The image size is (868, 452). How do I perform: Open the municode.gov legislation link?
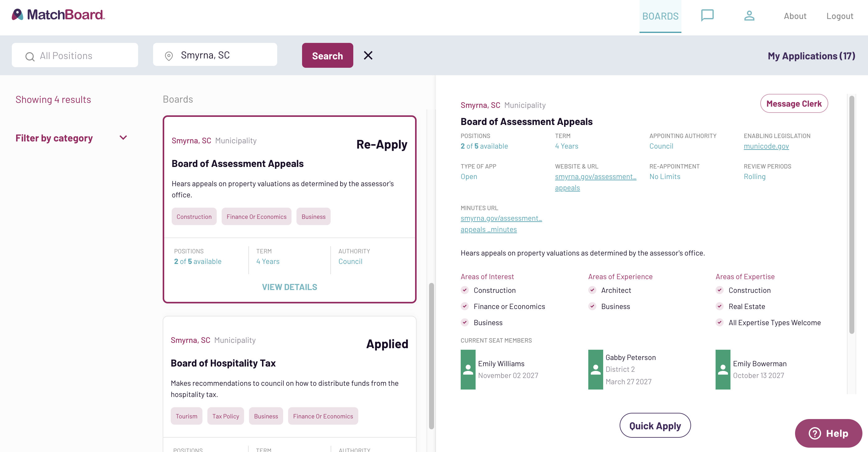point(766,146)
